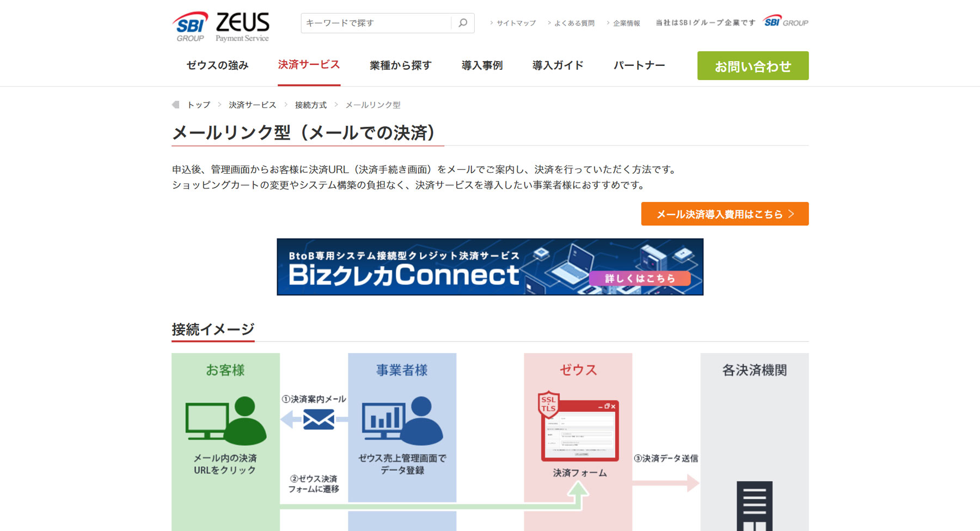Go to 決済サービス in the breadcrumb

pyautogui.click(x=253, y=105)
